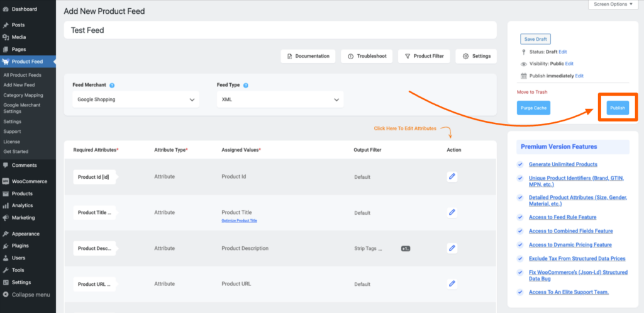The height and width of the screenshot is (313, 644).
Task: Open Google Merchant Settings submenu item
Action: click(x=22, y=108)
